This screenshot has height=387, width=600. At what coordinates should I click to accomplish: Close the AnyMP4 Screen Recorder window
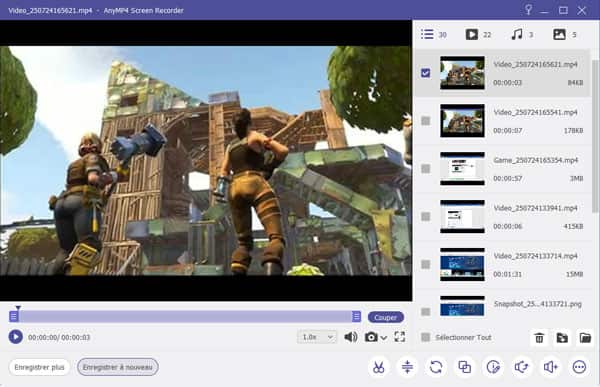coord(582,10)
